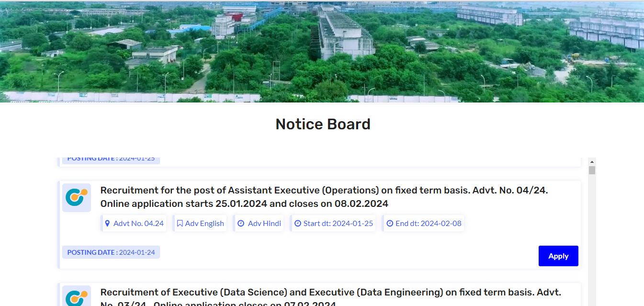This screenshot has height=306, width=644.
Task: Click the circular icon beside Adv Hindi
Action: pyautogui.click(x=241, y=223)
